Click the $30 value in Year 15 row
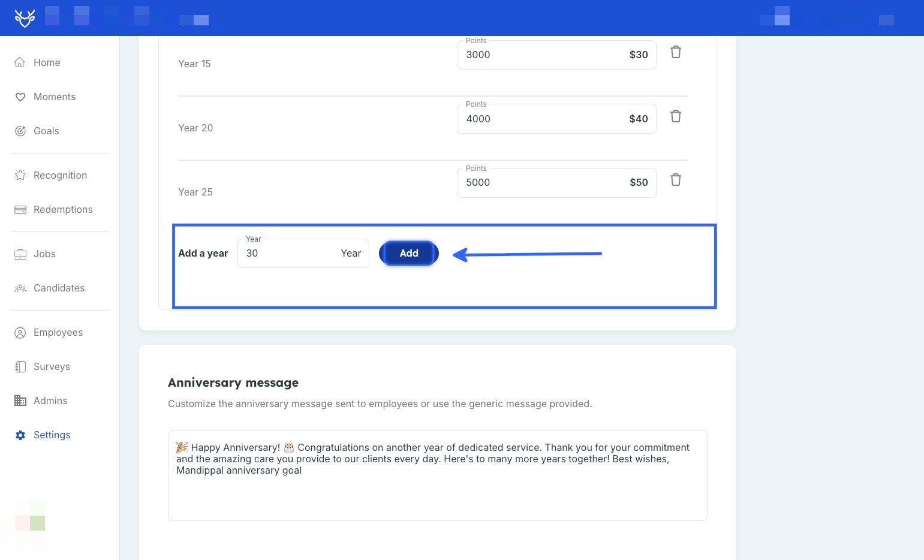924x560 pixels. pos(639,55)
